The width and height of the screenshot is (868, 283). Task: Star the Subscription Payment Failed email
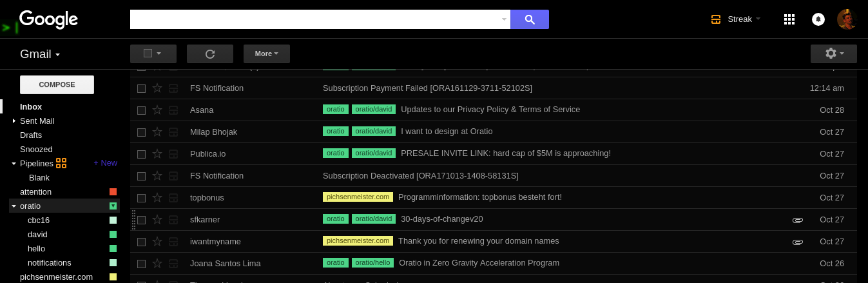click(x=157, y=88)
